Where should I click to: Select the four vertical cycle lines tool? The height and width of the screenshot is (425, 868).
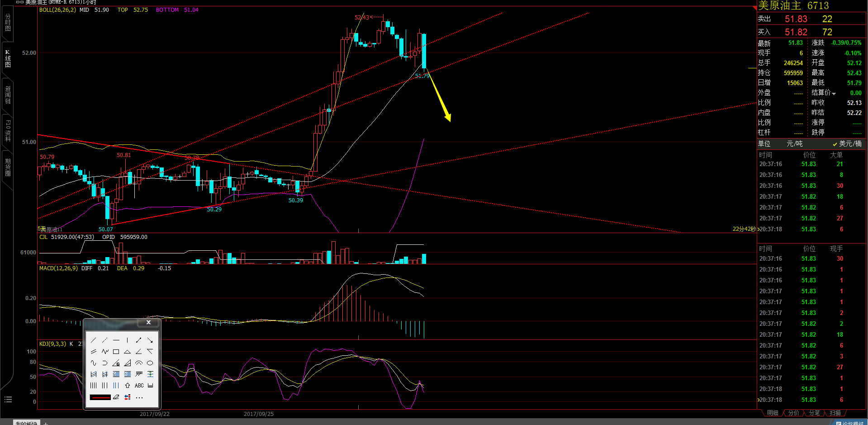pyautogui.click(x=94, y=385)
